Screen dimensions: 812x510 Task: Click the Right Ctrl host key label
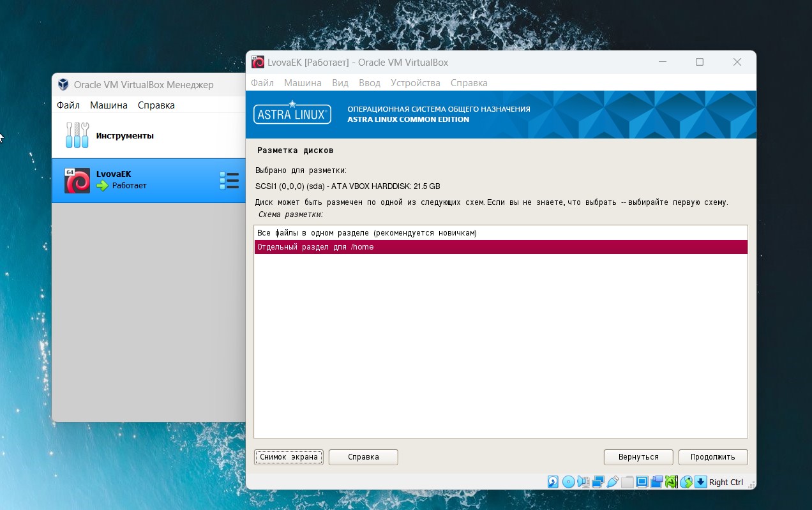click(726, 483)
